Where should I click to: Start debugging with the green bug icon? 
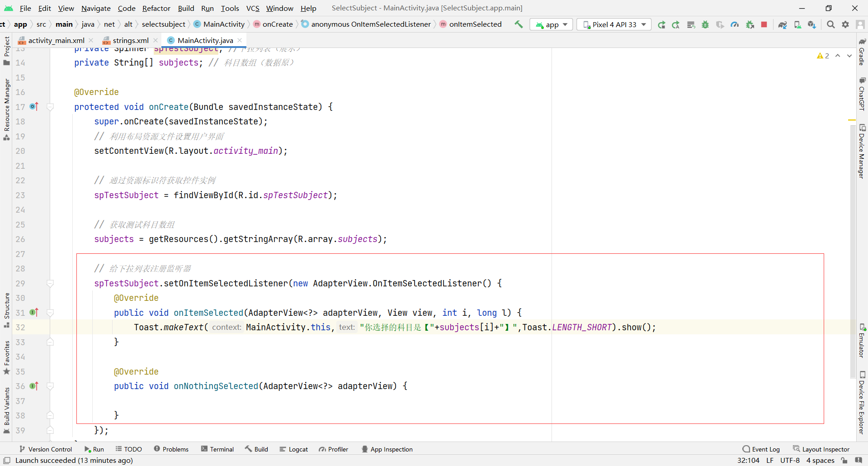(705, 24)
